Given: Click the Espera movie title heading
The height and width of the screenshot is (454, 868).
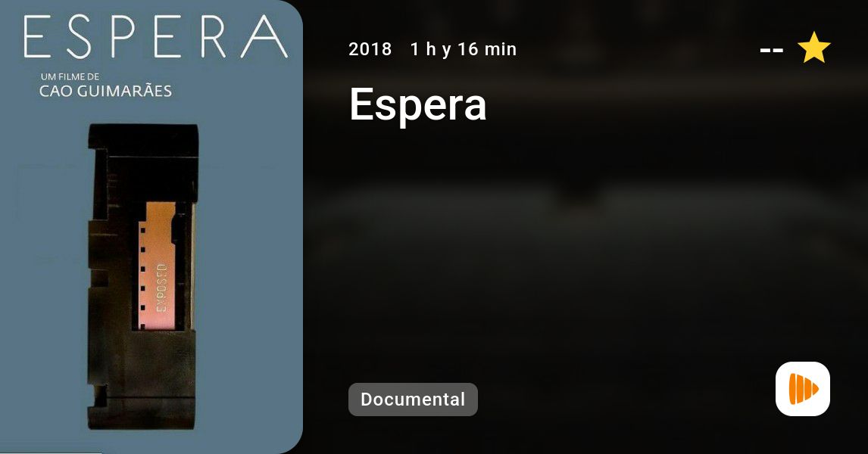Looking at the screenshot, I should tap(418, 104).
